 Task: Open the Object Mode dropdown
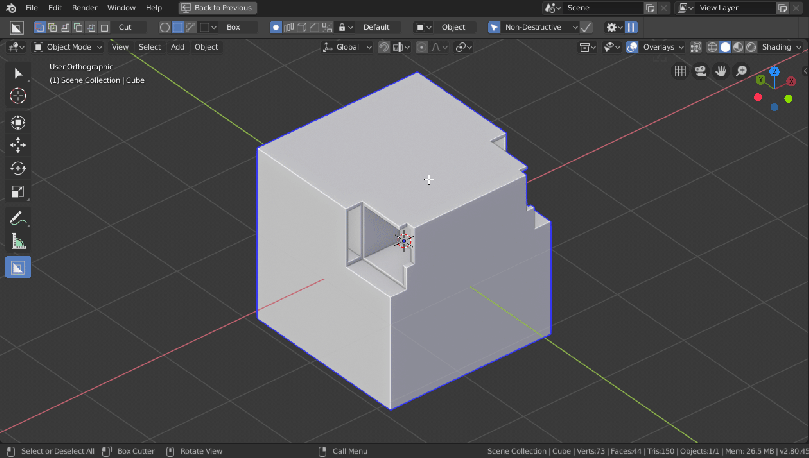[x=69, y=47]
